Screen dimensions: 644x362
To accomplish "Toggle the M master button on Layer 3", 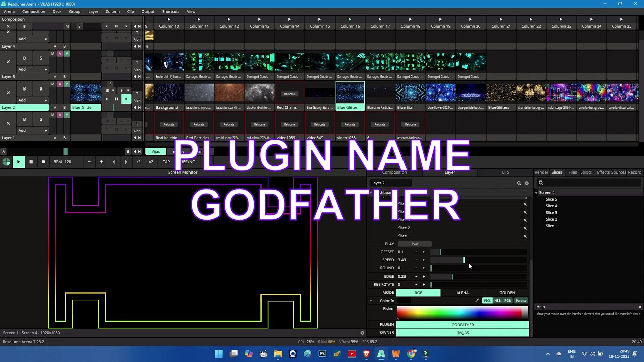I will pyautogui.click(x=53, y=54).
